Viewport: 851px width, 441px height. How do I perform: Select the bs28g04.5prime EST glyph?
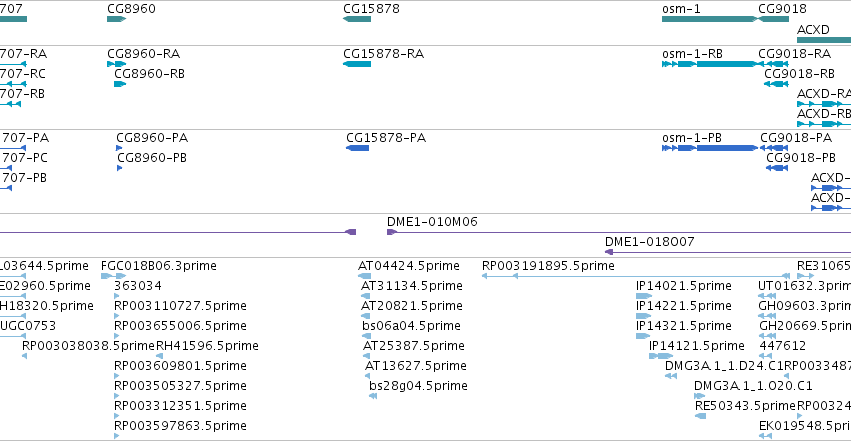click(x=373, y=397)
